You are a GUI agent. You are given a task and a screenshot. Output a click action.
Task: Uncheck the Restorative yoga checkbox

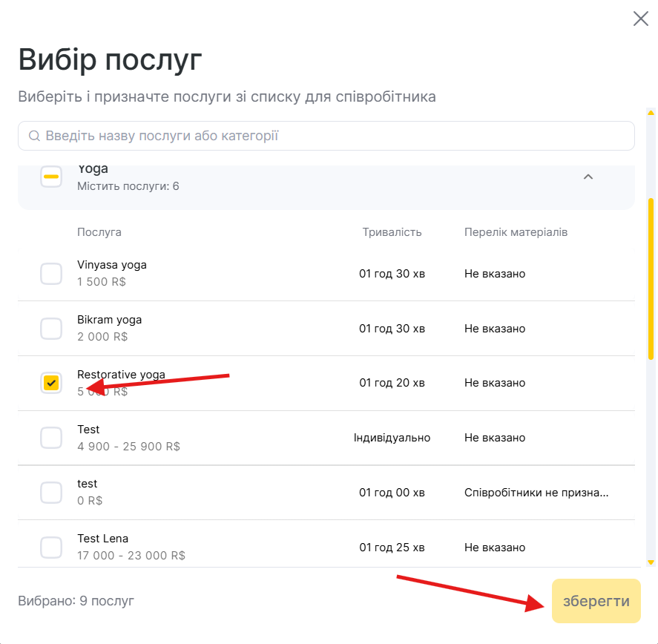coord(51,383)
